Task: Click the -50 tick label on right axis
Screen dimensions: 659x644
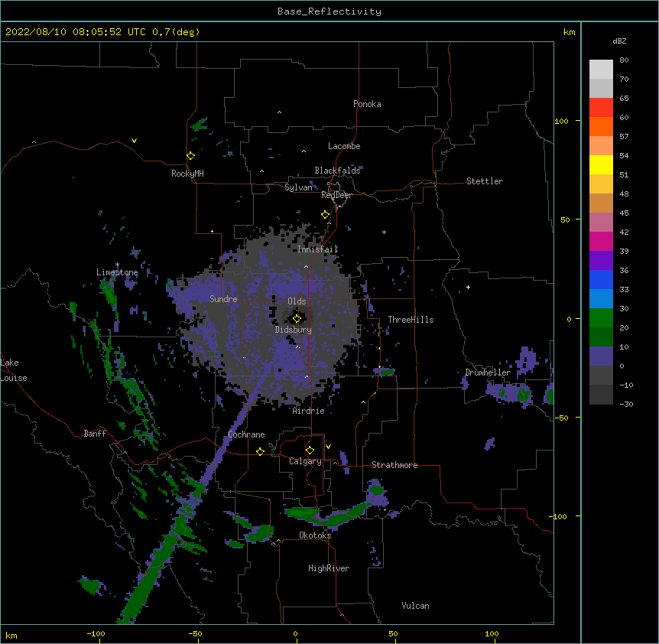Action: (561, 418)
